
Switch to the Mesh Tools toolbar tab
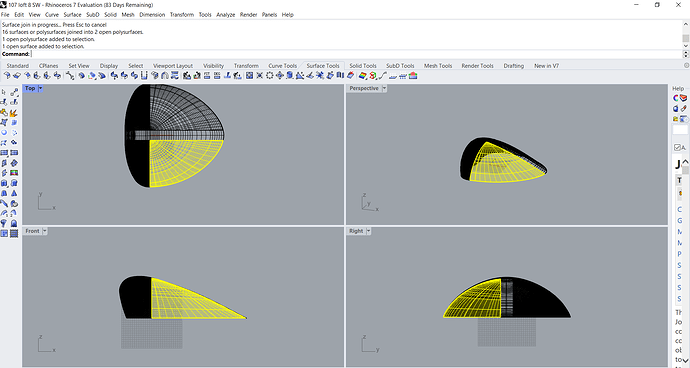click(x=438, y=66)
